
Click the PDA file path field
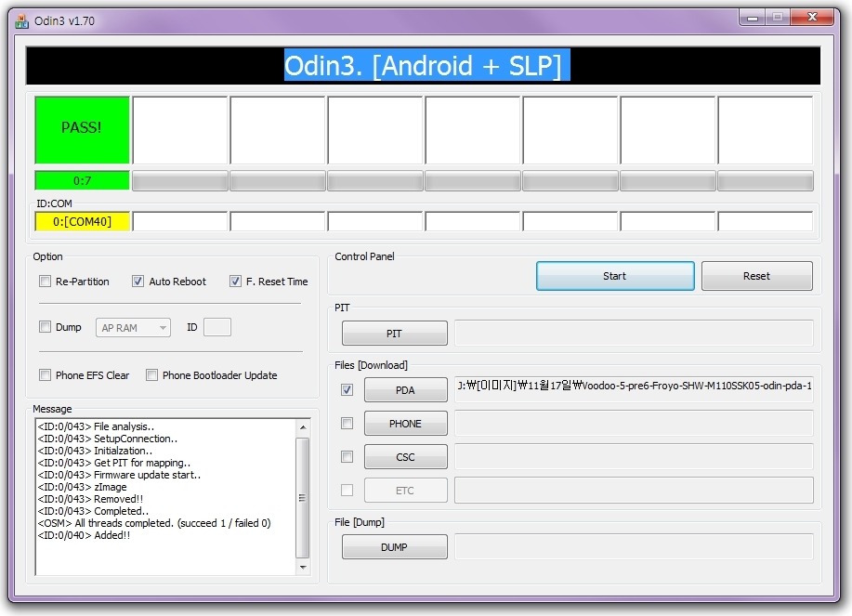[x=634, y=389]
